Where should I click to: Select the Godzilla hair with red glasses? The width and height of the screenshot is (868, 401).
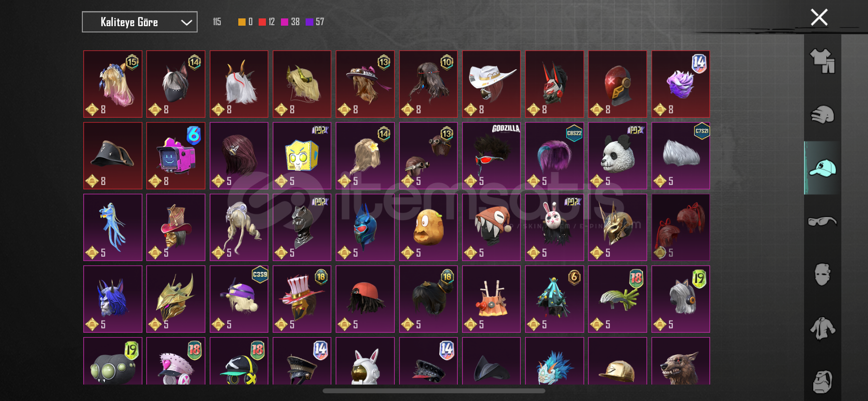point(491,155)
